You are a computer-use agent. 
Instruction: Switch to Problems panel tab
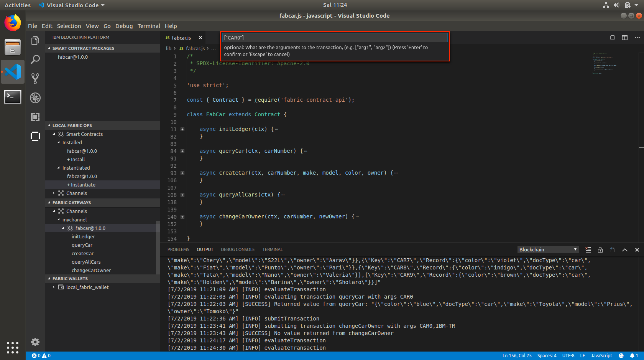tap(178, 250)
